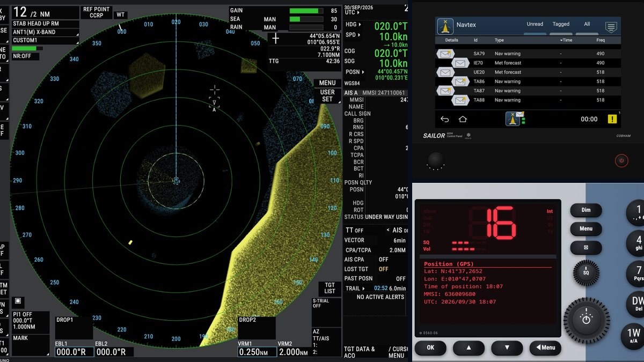Open the CUSTOM1 picture preset dropdown
This screenshot has width=644, height=362.
point(46,41)
